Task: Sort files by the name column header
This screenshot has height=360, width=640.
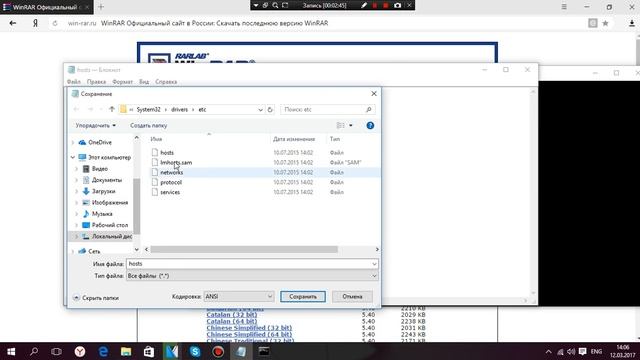Action: tap(156, 139)
